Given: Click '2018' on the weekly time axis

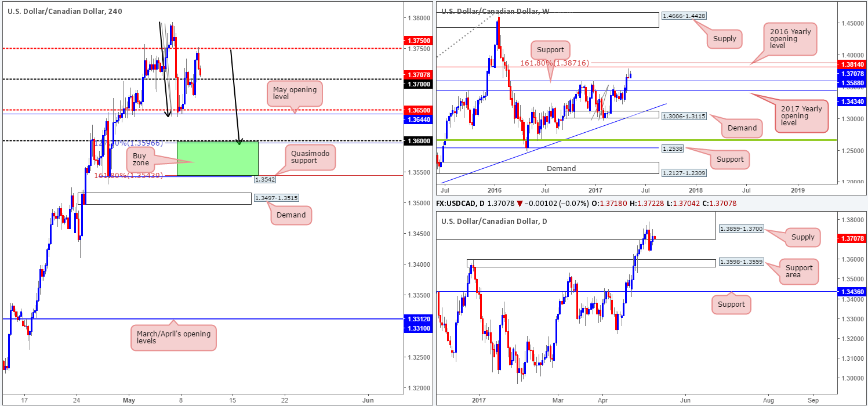Looking at the screenshot, I should coord(696,189).
